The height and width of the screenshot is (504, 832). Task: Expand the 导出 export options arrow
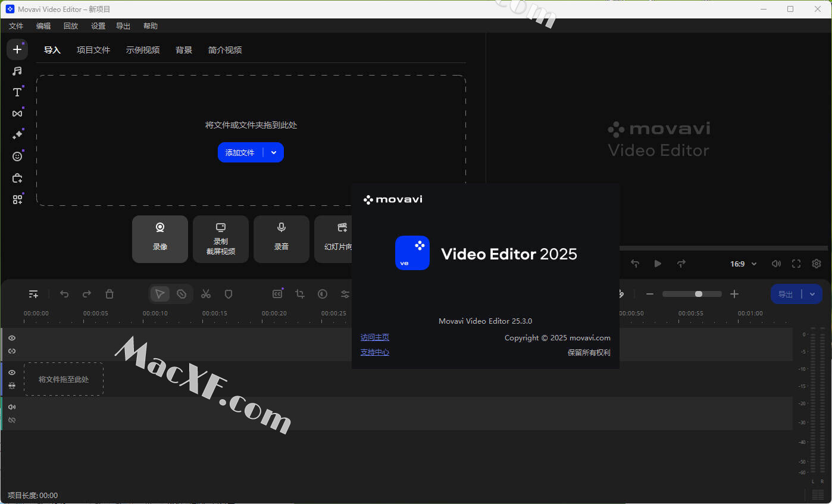click(812, 294)
